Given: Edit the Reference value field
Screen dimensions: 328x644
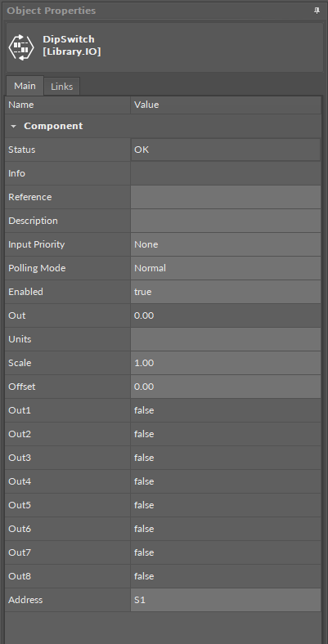Looking at the screenshot, I should coord(225,197).
